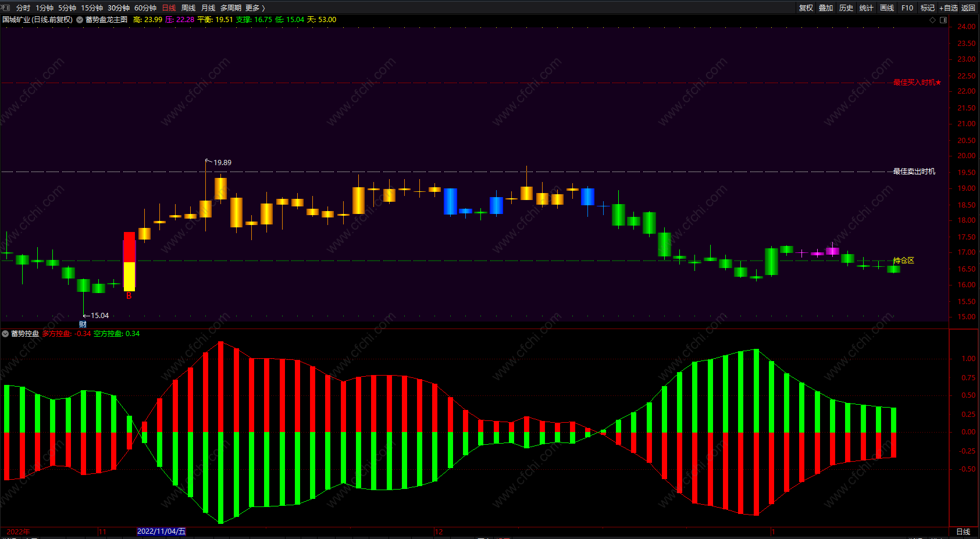Add stock with +自选 button
This screenshot has width=980, height=539.
(949, 8)
